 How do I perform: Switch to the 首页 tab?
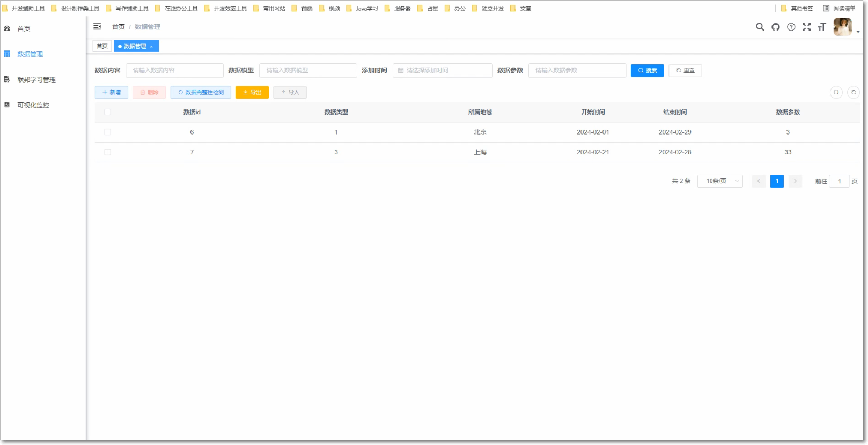pos(102,46)
